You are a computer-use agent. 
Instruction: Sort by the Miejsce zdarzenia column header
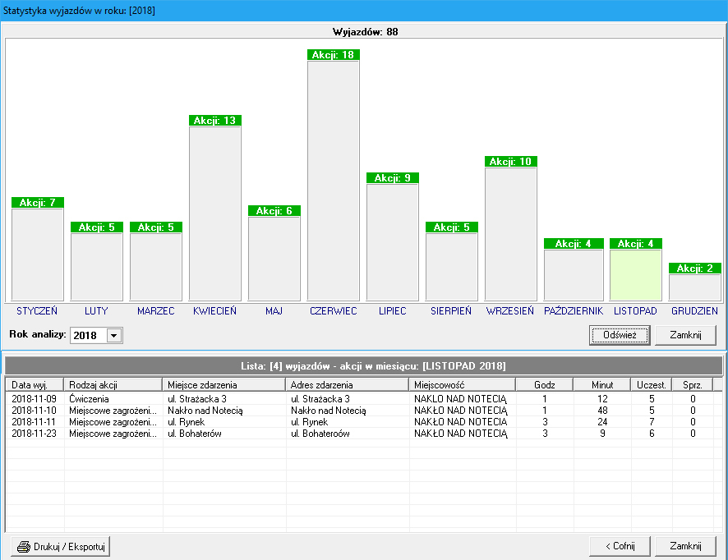coord(223,384)
